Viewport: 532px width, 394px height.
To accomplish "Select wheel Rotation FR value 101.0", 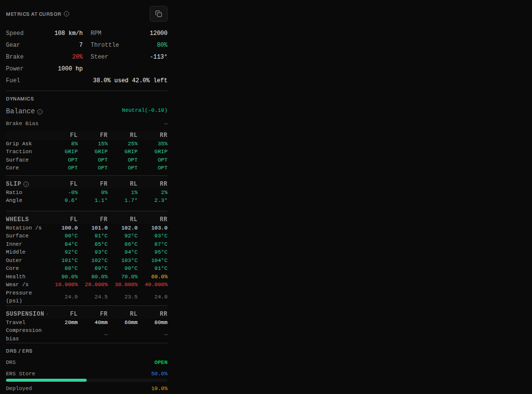I will 99,228.
